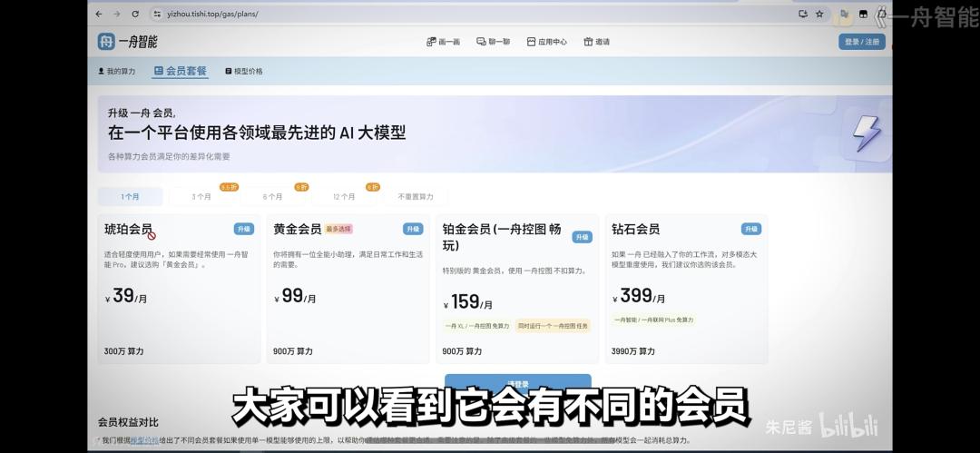Click the 最多选择 tag on 黄金会员
The width and height of the screenshot is (980, 453).
click(x=338, y=230)
